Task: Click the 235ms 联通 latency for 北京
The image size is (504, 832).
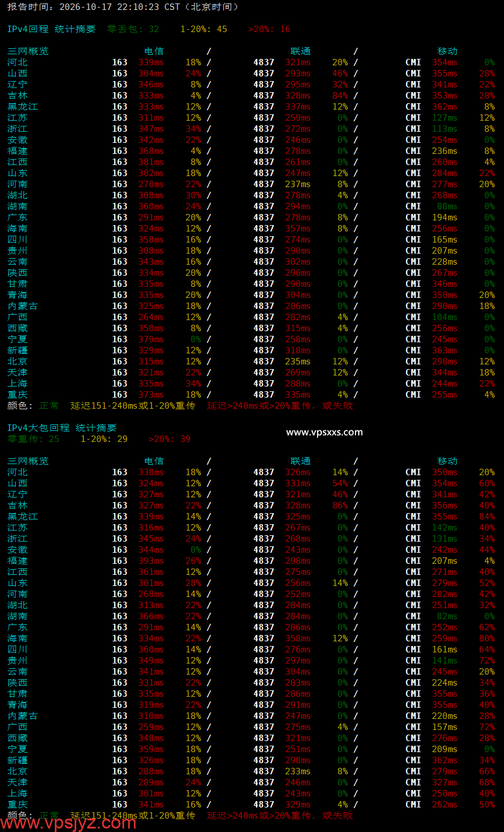Action: point(298,361)
